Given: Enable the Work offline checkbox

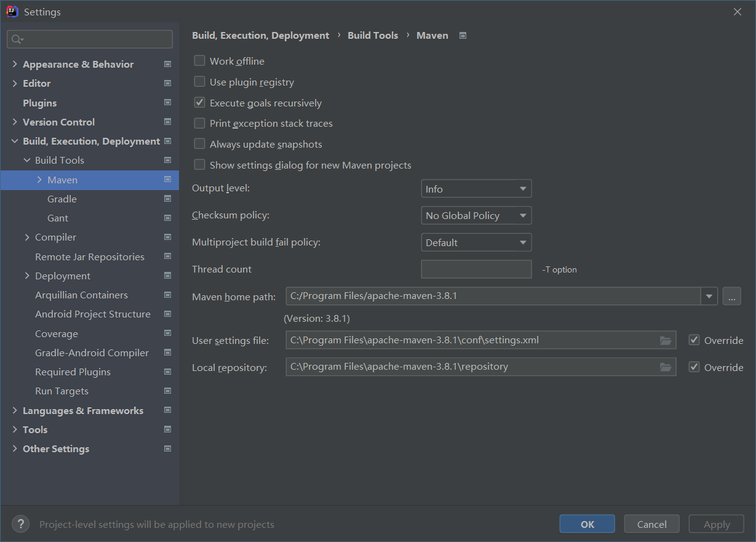Looking at the screenshot, I should click(x=199, y=61).
